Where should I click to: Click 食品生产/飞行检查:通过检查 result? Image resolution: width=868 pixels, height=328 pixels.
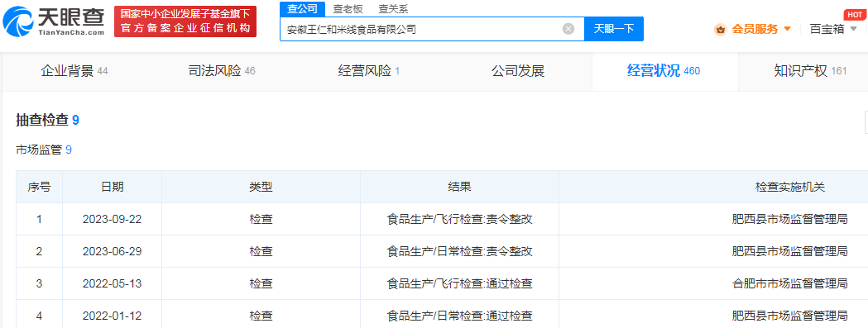click(459, 283)
